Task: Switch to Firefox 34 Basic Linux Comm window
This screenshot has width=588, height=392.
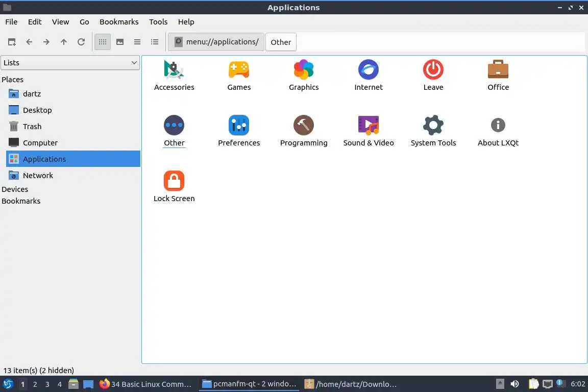Action: [x=146, y=384]
